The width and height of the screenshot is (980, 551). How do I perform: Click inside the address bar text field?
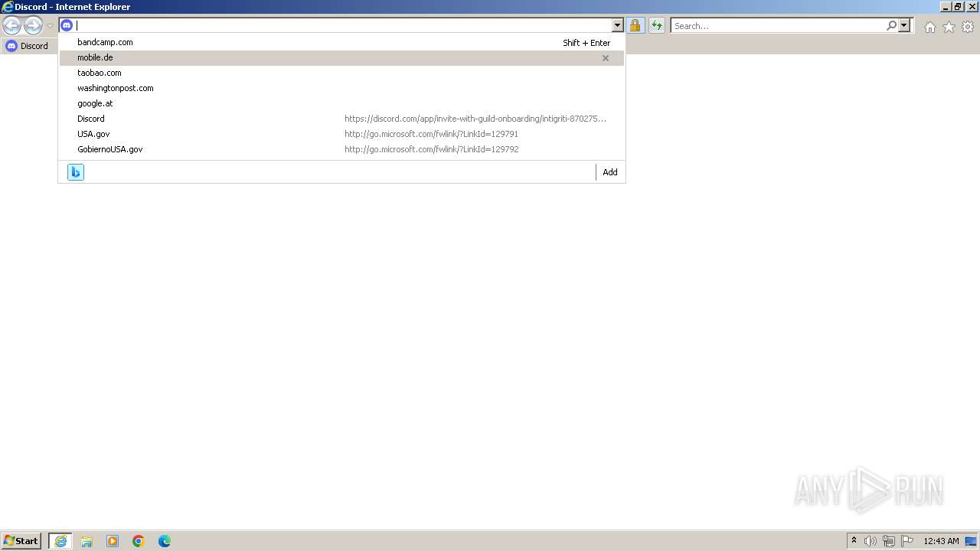343,25
